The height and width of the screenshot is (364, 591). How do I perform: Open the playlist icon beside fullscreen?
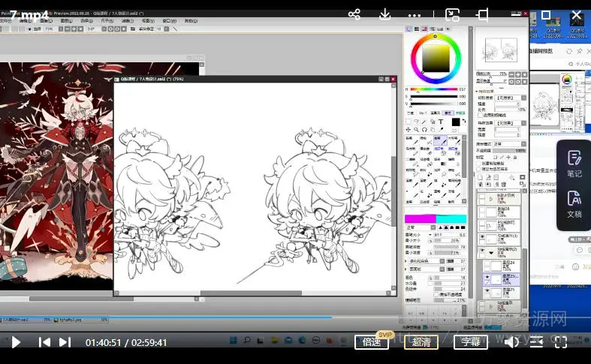click(536, 342)
